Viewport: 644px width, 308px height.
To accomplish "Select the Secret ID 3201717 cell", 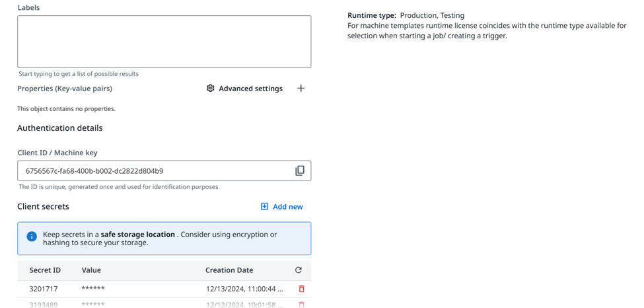I will point(45,289).
